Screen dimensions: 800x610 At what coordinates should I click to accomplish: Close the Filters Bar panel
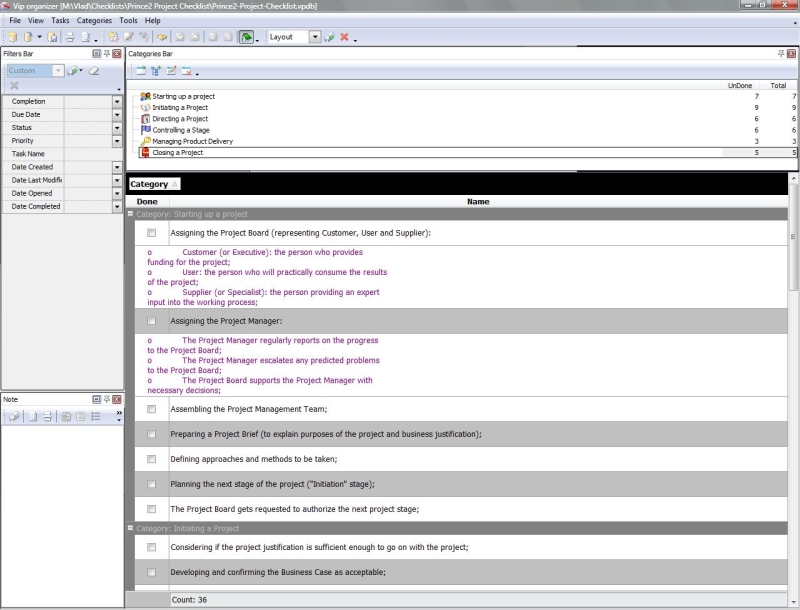click(x=117, y=52)
